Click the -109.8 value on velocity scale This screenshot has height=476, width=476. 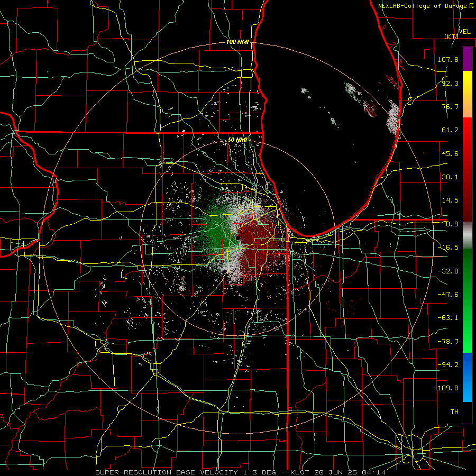[x=446, y=388]
